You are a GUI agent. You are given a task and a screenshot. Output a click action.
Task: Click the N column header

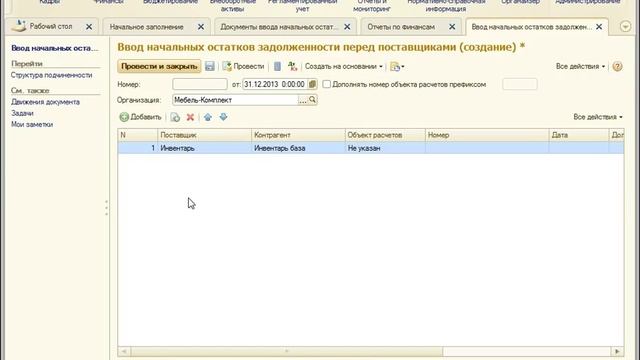[138, 135]
